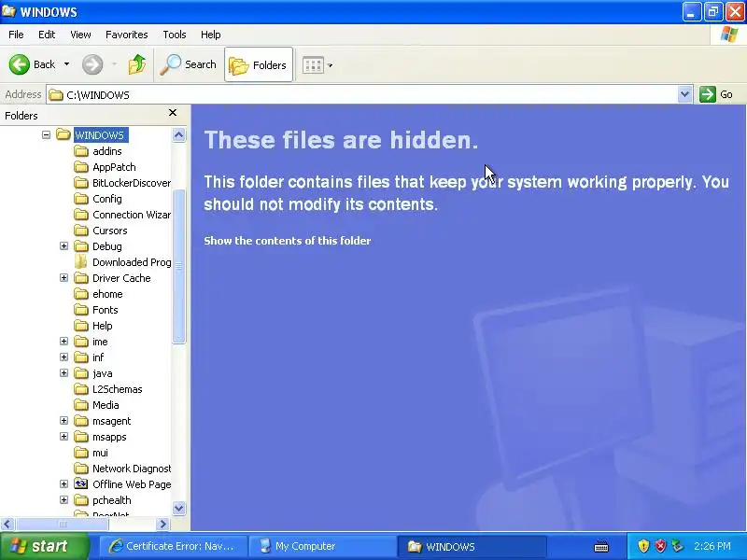This screenshot has height=560, width=747.
Task: Open the File menu
Action: [16, 35]
